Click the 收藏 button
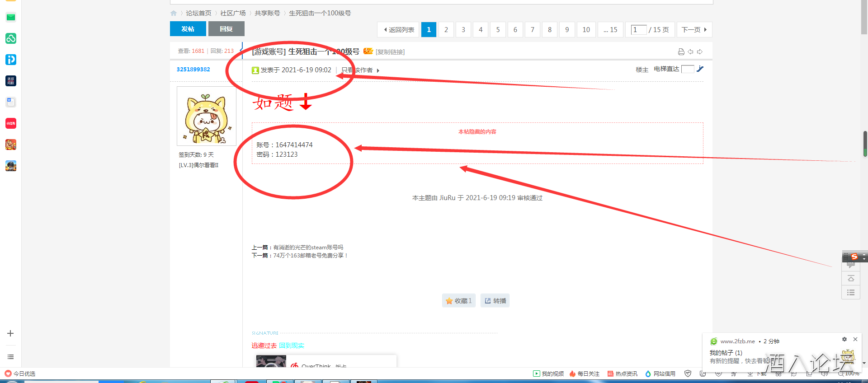This screenshot has height=383, width=868. tap(459, 301)
